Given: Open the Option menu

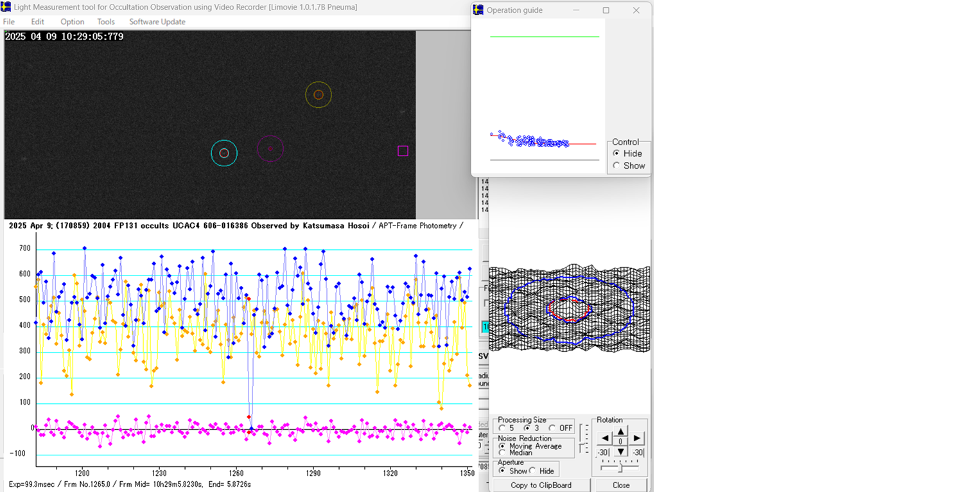Looking at the screenshot, I should click(x=72, y=22).
